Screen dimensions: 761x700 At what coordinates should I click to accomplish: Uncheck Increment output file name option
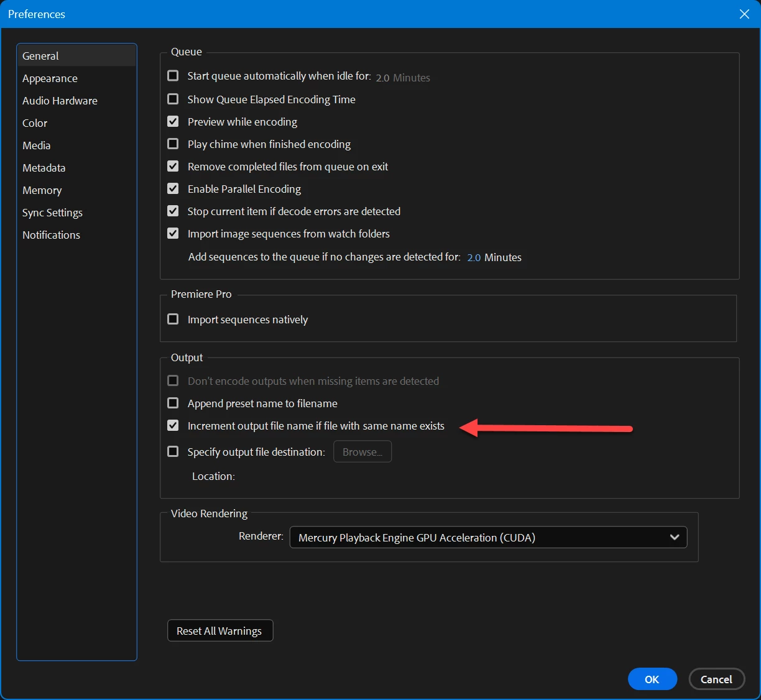(x=173, y=425)
